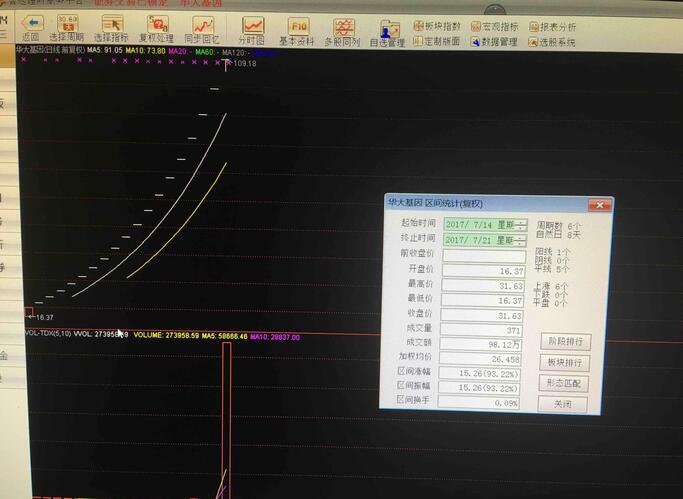Click the 阶段排行 button
This screenshot has height=499, width=683.
coord(565,341)
